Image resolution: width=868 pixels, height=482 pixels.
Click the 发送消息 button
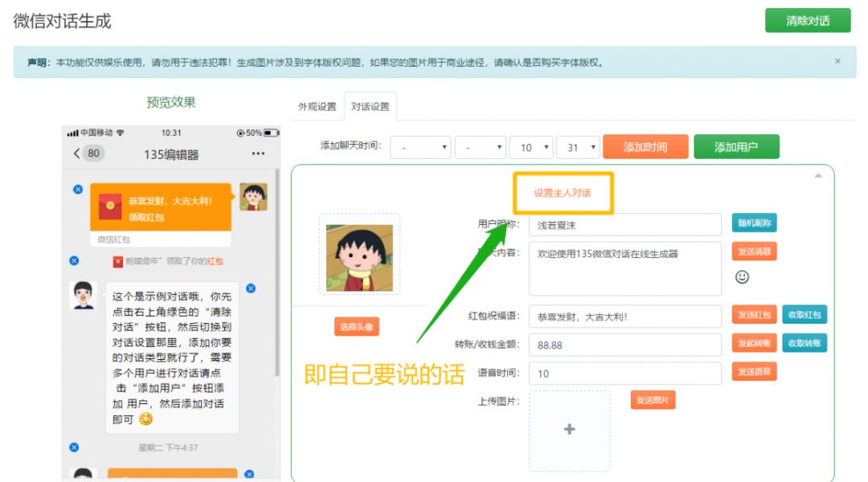754,251
